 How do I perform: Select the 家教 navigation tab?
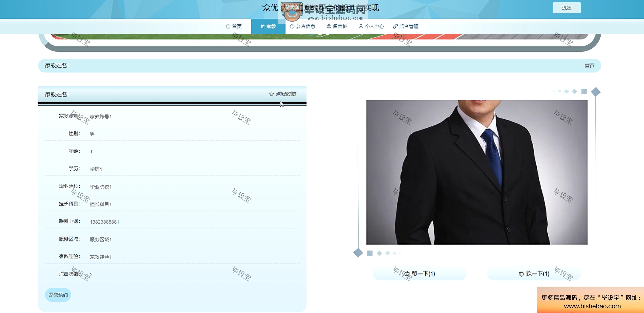coord(268,26)
